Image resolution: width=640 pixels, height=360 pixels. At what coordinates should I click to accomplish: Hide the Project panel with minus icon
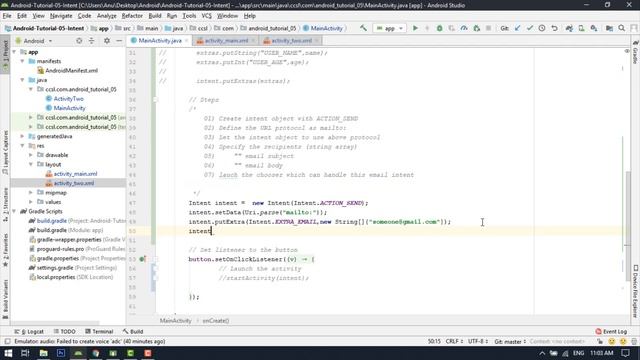(x=119, y=41)
